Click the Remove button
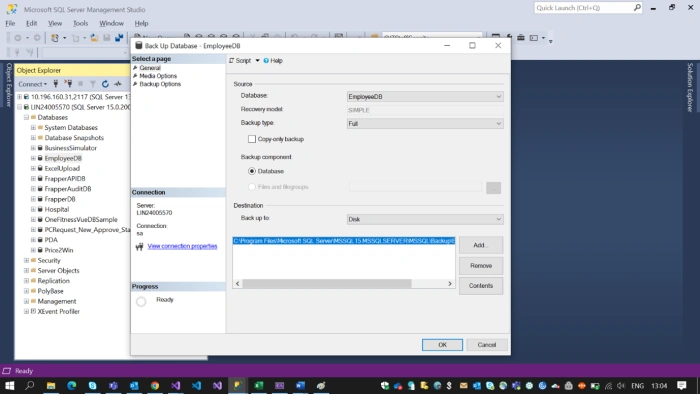Image resolution: width=700 pixels, height=394 pixels. tap(481, 265)
